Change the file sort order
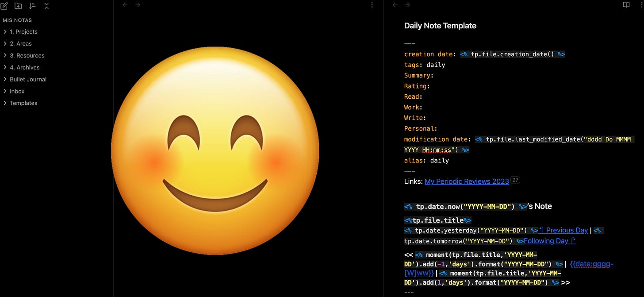Screen dimensions: 644x297 (x=32, y=6)
